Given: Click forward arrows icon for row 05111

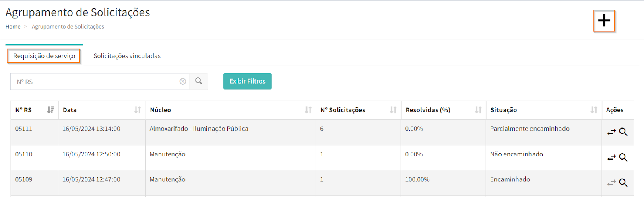Looking at the screenshot, I should [611, 132].
